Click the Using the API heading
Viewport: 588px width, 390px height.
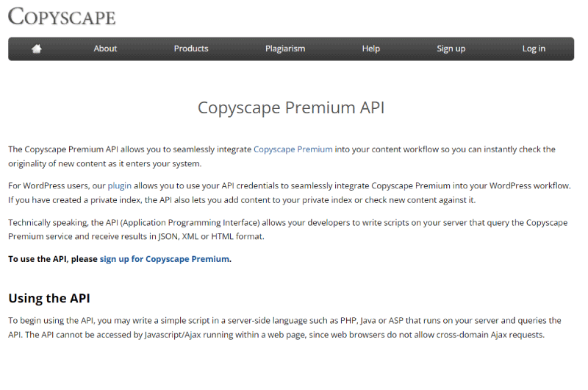tap(49, 298)
